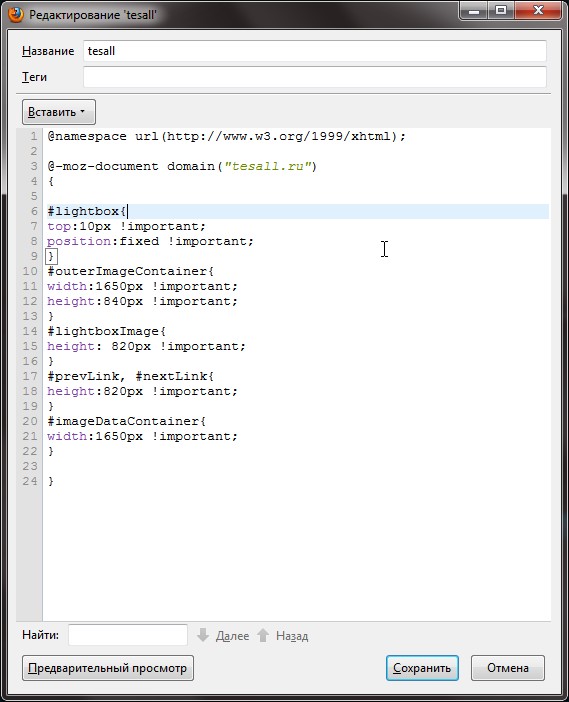Minimize the editor window
The height and width of the screenshot is (702, 569).
click(x=474, y=10)
